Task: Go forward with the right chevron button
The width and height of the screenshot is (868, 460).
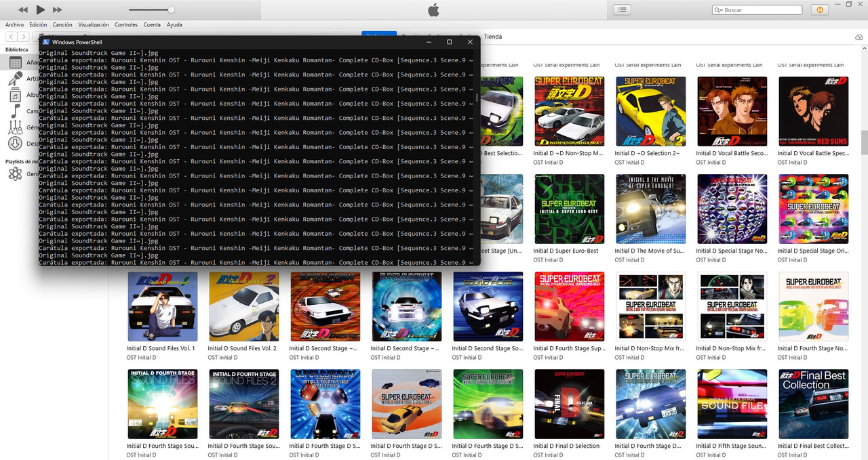Action: pyautogui.click(x=24, y=37)
